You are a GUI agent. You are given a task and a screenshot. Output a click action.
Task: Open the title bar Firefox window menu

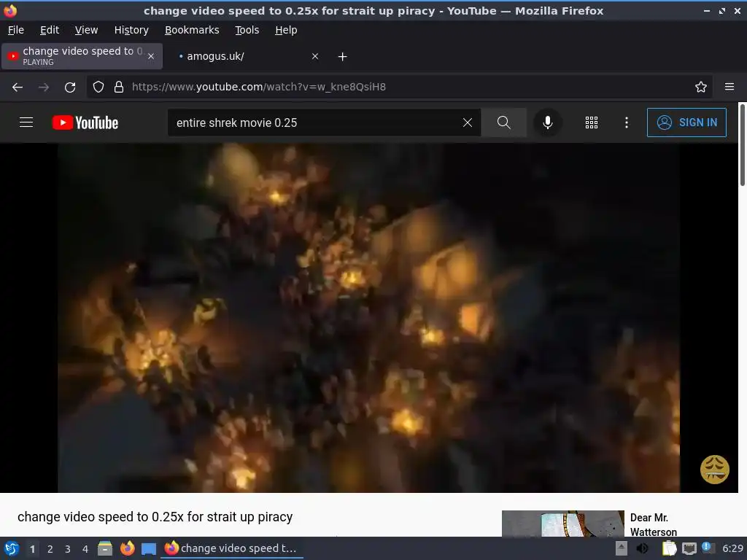tap(10, 10)
